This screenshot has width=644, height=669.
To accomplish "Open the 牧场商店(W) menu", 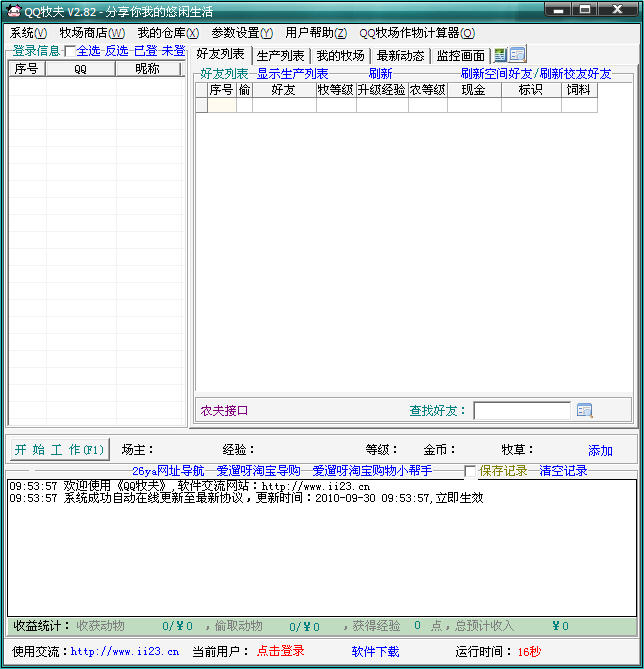I will click(x=92, y=33).
